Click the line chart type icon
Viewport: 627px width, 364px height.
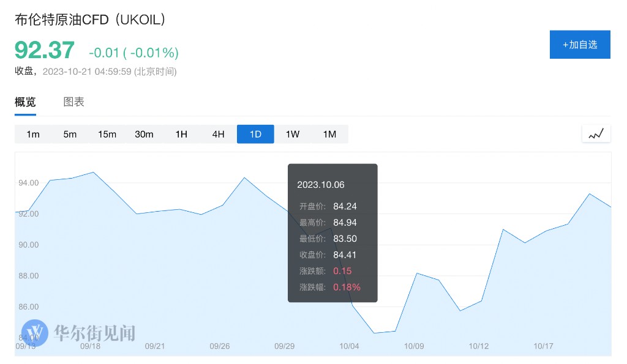596,134
